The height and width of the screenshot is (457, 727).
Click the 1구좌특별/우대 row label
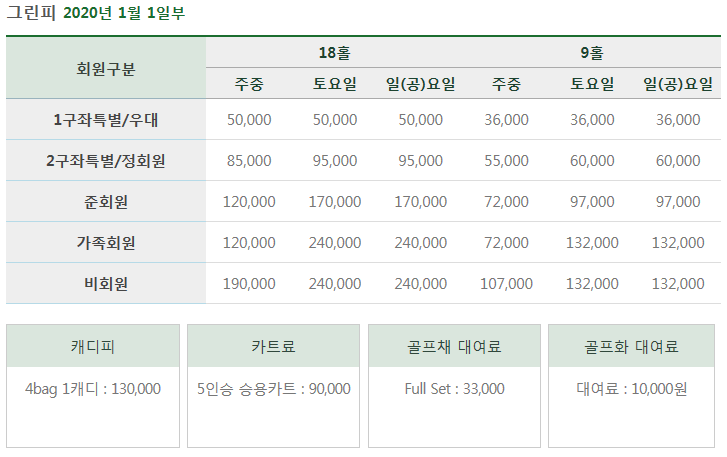[x=106, y=120]
